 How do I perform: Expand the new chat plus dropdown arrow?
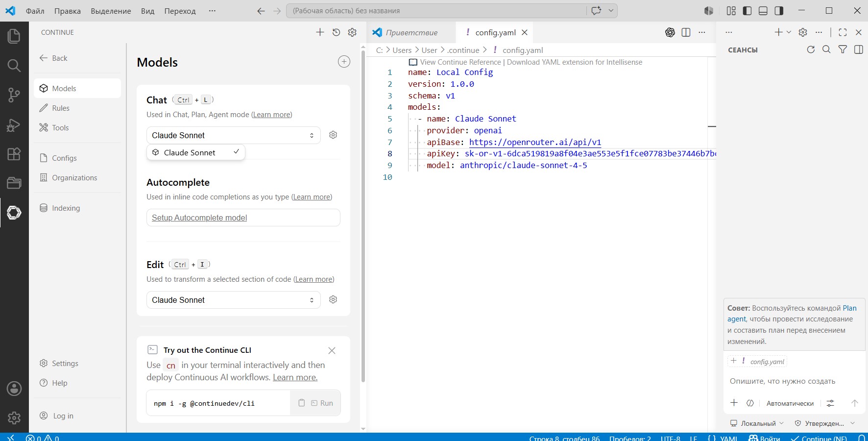pos(789,32)
